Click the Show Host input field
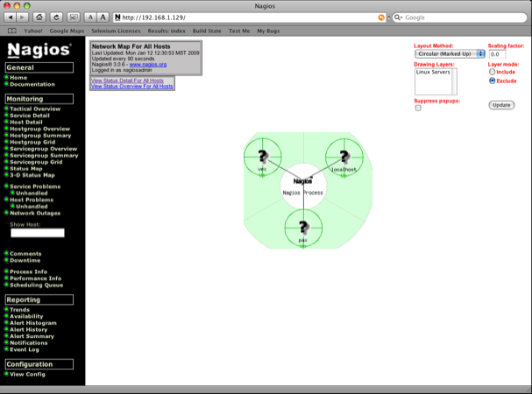The width and height of the screenshot is (532, 394). [38, 233]
